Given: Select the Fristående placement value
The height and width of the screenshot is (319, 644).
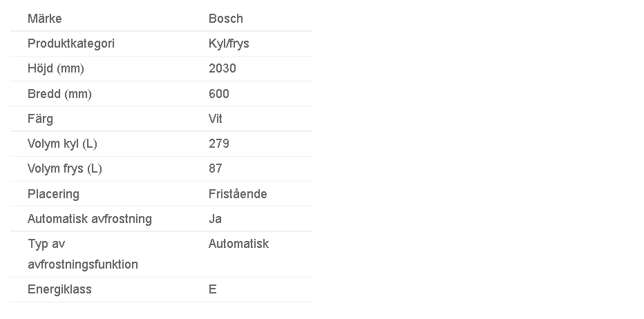Looking at the screenshot, I should click(x=238, y=194).
